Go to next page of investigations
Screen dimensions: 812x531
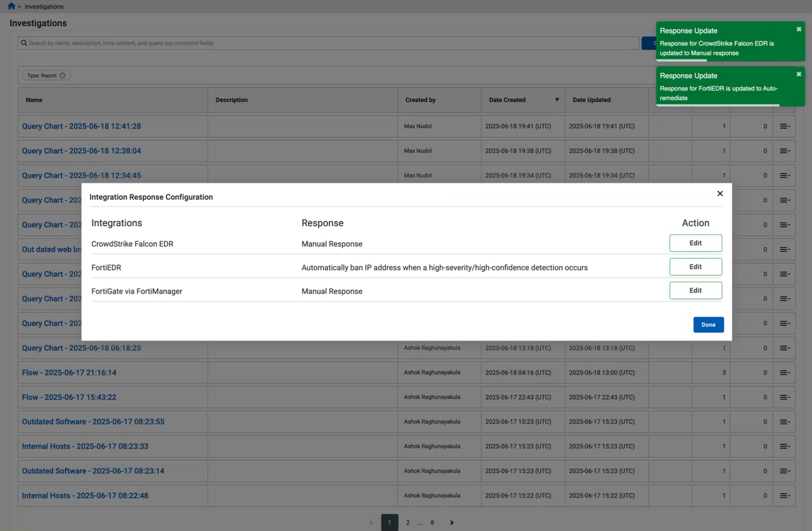point(452,522)
